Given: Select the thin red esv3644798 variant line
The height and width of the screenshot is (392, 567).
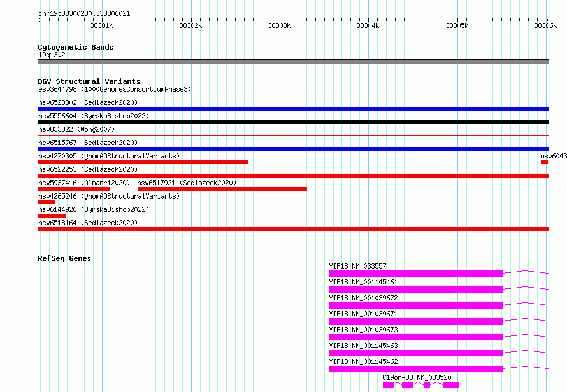Looking at the screenshot, I should tap(293, 95).
